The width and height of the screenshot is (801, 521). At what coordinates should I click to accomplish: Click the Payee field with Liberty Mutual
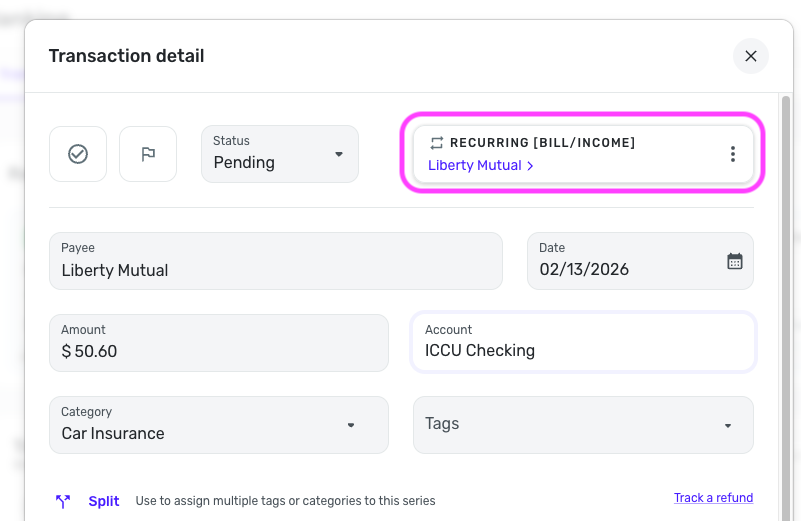point(275,261)
